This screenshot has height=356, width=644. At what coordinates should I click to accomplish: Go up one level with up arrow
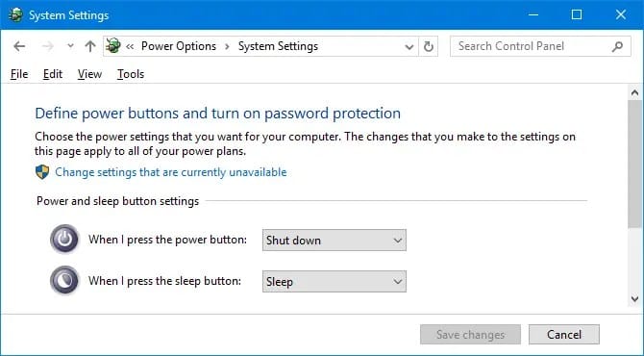[x=90, y=46]
